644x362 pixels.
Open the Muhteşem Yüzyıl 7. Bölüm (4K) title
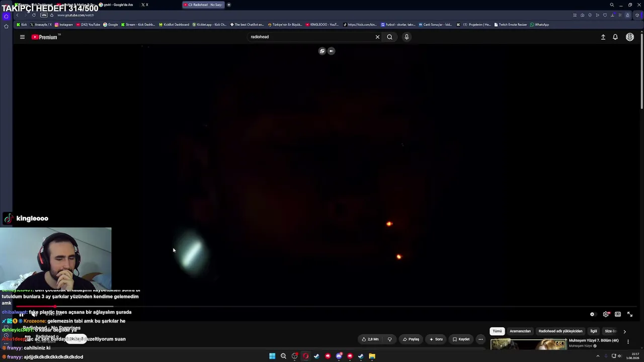point(594,340)
